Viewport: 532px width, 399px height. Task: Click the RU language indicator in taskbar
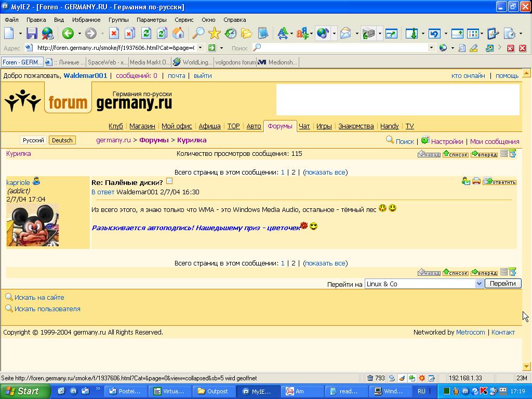[421, 391]
